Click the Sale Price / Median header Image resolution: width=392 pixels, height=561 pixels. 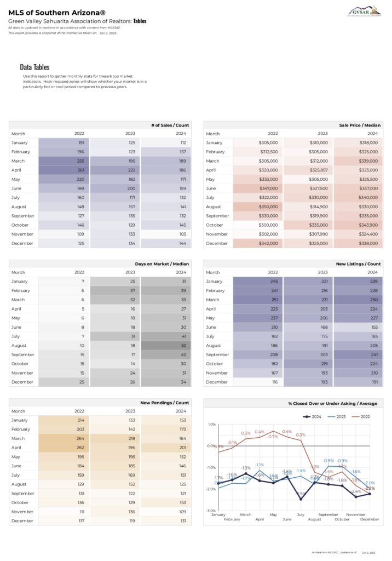360,125
